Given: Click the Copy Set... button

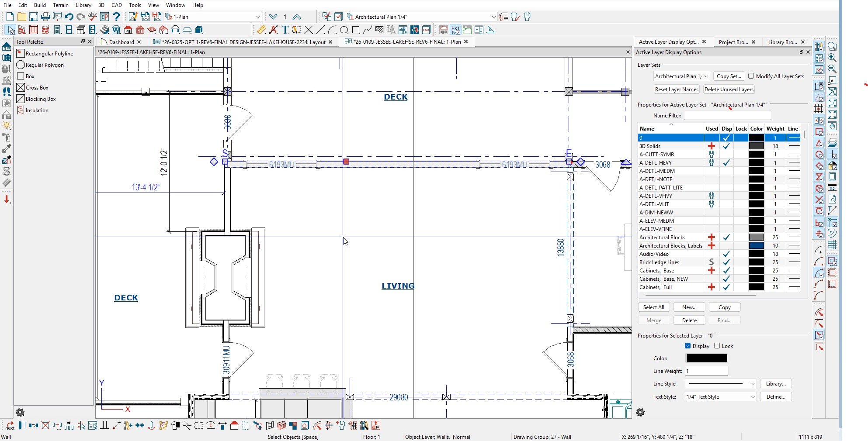Looking at the screenshot, I should pos(729,76).
